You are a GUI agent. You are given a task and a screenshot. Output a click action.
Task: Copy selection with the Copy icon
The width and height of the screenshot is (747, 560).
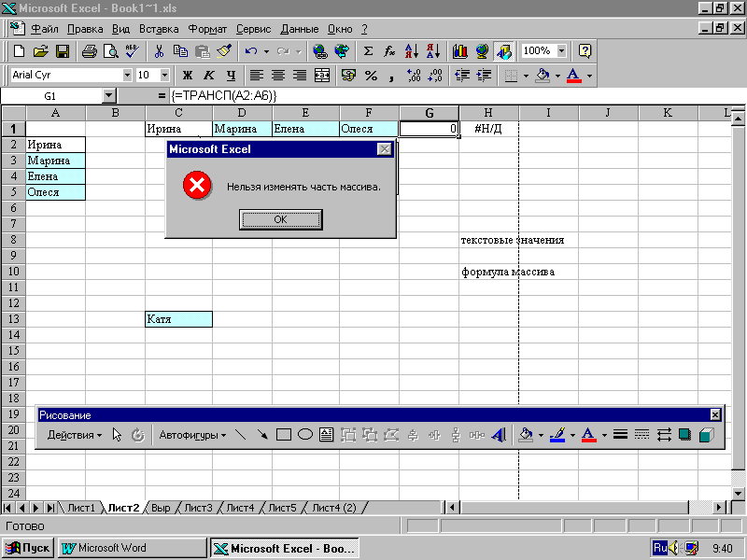tap(180, 51)
